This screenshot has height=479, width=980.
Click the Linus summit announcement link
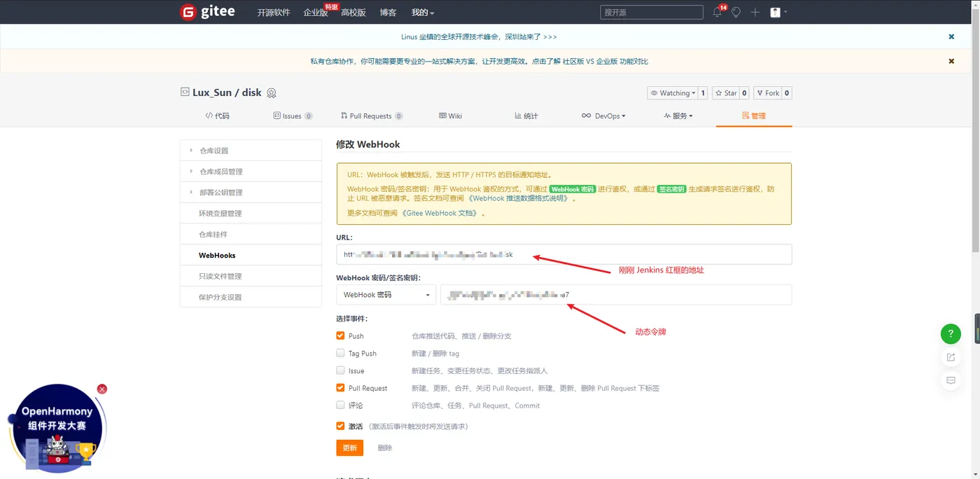[479, 36]
